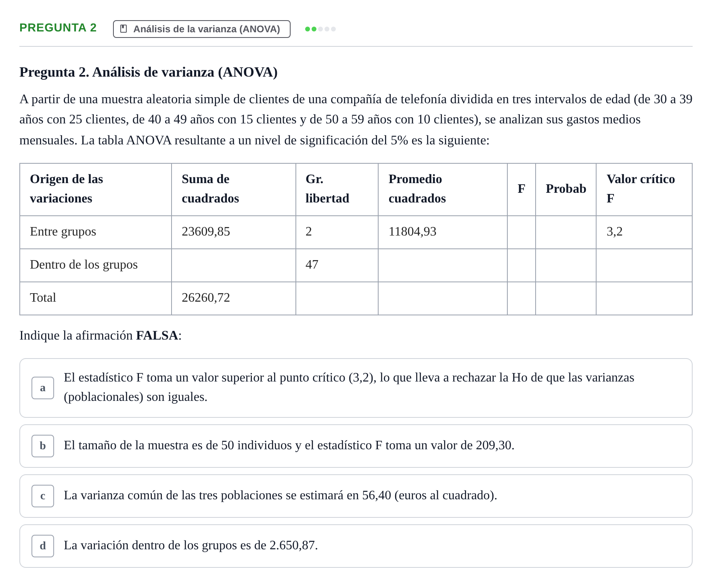Click the Análisis de la varianza (ANOVA) tag
This screenshot has height=588, width=712.
point(202,29)
